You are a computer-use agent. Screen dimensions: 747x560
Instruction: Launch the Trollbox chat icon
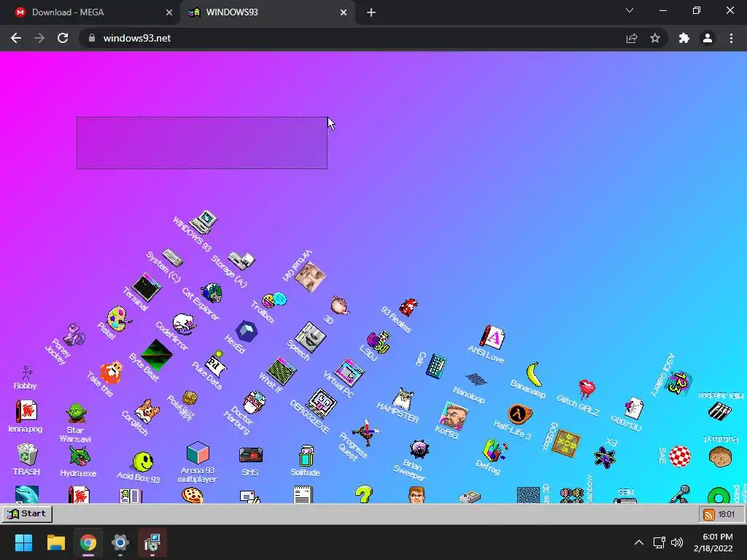(x=274, y=300)
